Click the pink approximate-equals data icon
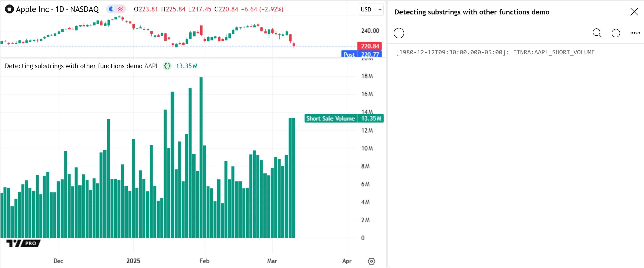644x268 pixels. coord(120,9)
